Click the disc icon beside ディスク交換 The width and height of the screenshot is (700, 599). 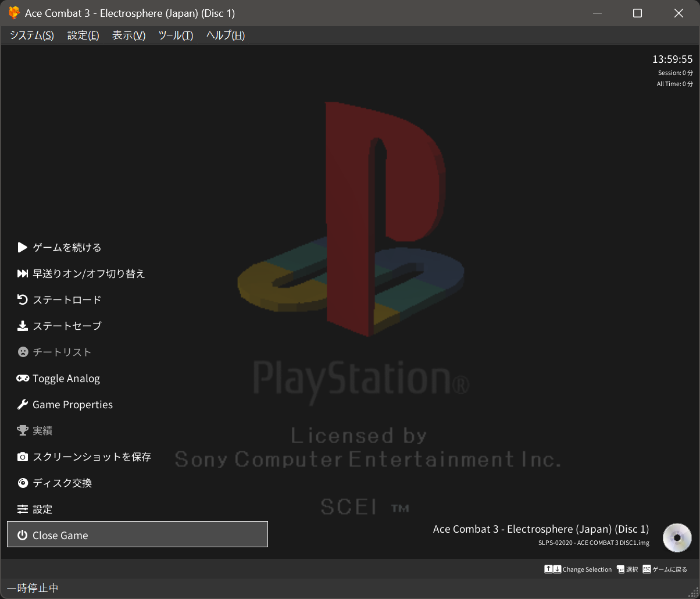pyautogui.click(x=23, y=483)
